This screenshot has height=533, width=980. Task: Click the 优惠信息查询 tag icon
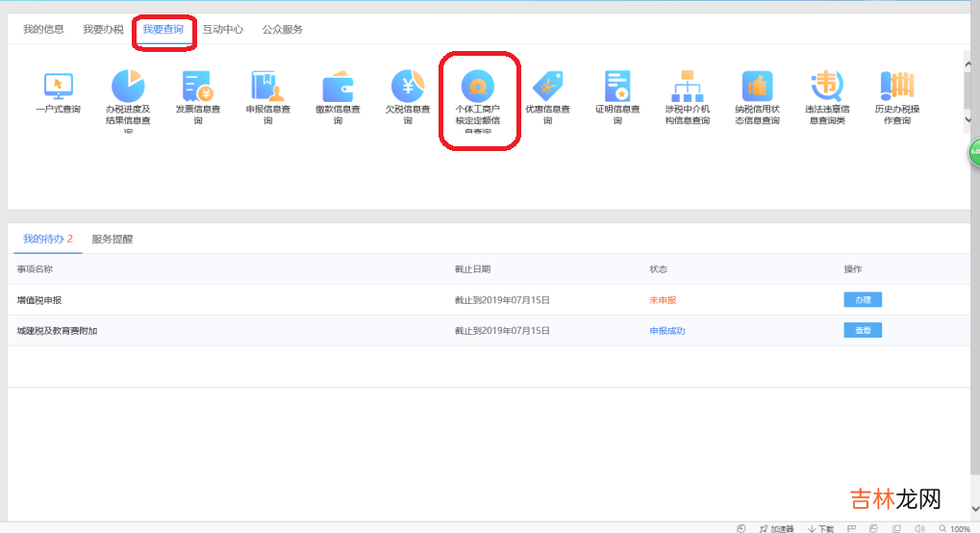click(x=547, y=86)
